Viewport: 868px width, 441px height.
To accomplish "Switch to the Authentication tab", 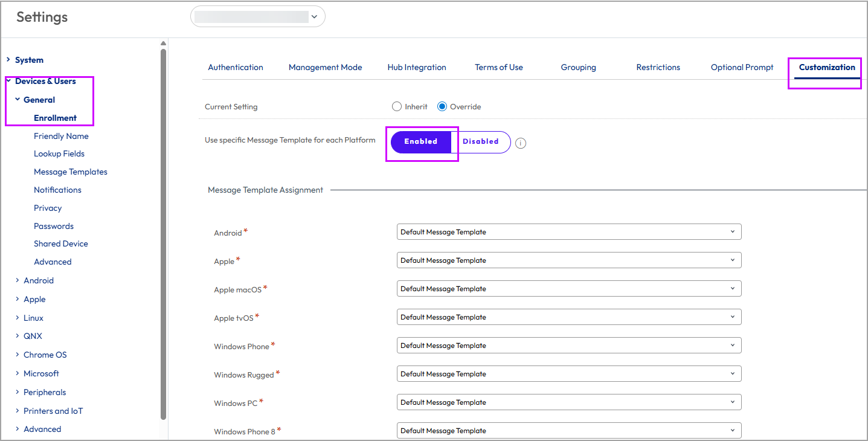I will pyautogui.click(x=236, y=67).
